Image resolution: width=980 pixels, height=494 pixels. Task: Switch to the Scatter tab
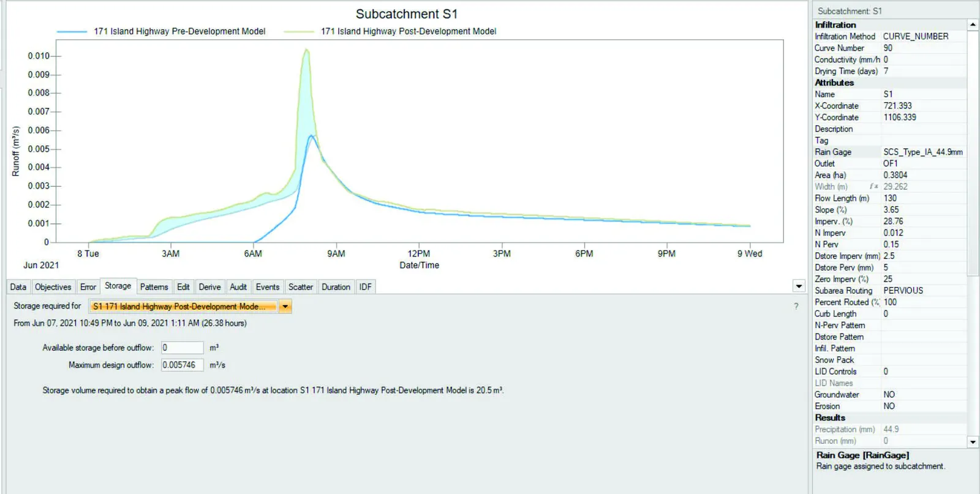tap(301, 286)
